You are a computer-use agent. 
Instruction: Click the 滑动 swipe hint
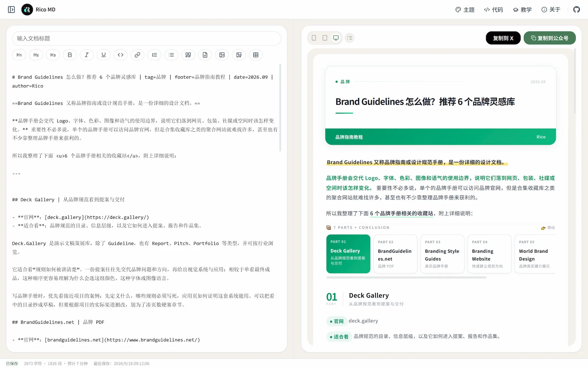[548, 228]
